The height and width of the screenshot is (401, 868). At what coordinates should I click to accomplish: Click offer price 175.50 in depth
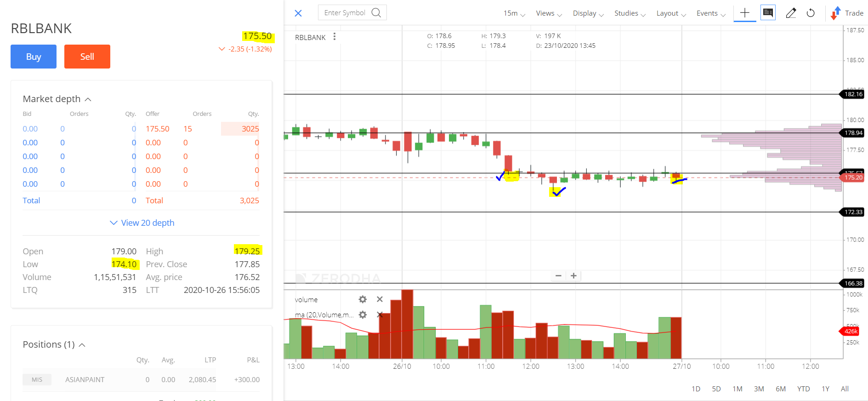[x=158, y=129]
